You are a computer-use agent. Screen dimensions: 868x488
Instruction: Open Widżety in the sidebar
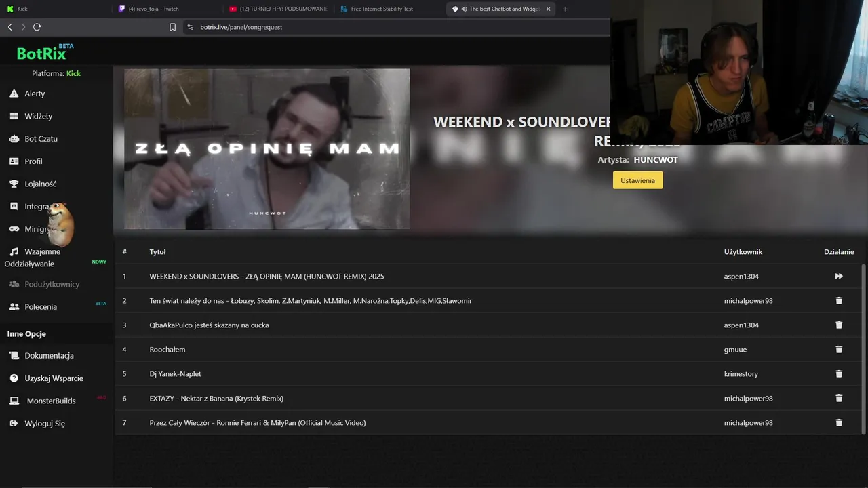pyautogui.click(x=38, y=116)
